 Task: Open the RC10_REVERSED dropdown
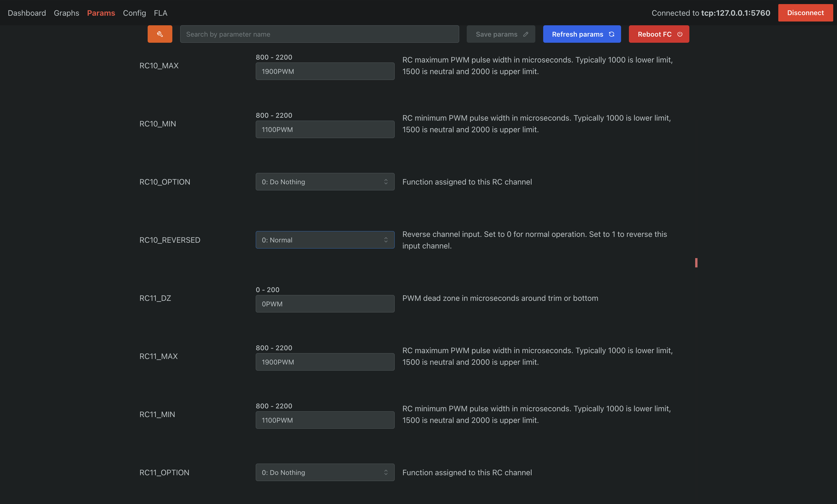325,240
